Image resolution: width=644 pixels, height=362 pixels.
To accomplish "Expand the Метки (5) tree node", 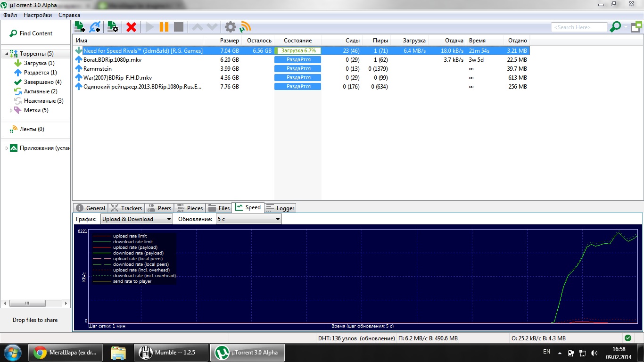I will (x=11, y=110).
